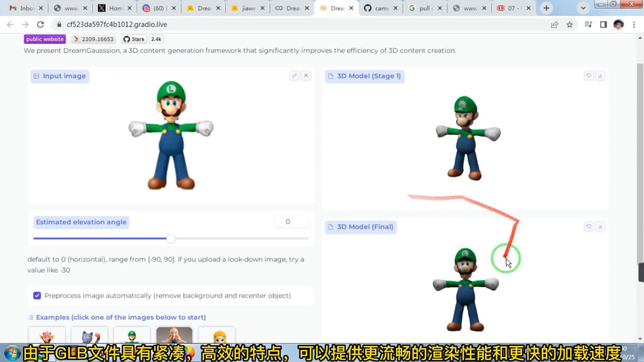Screen dimensions: 644x362
Task: Open the GitHub Stars badge
Action: [x=134, y=39]
